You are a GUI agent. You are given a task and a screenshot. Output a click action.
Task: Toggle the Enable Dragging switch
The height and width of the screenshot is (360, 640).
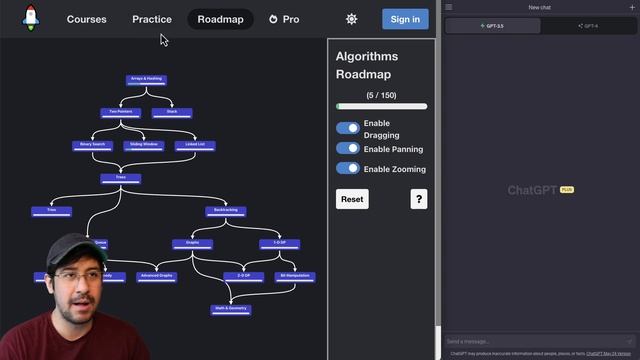click(348, 128)
